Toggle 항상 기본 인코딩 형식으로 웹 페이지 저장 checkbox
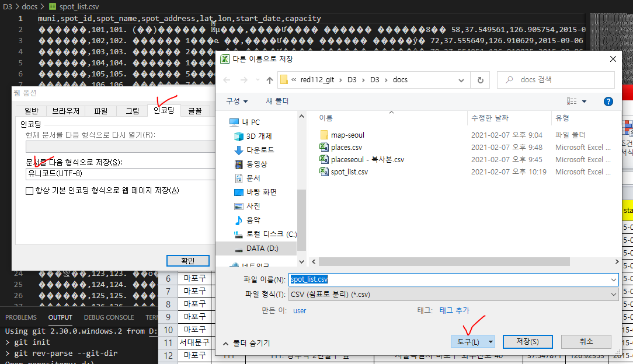 click(x=29, y=191)
